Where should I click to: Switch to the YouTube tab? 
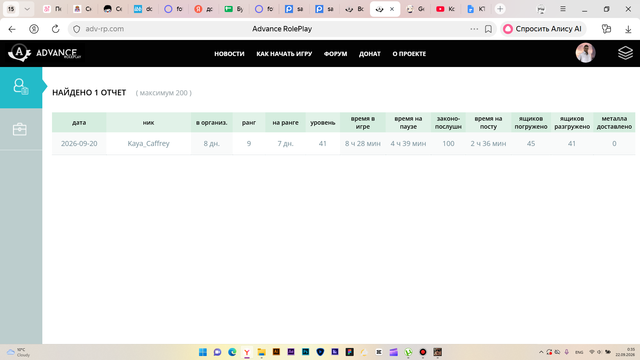[x=445, y=9]
